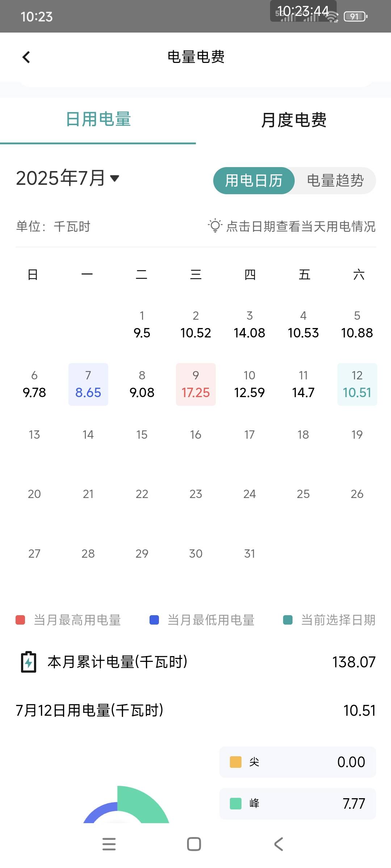The height and width of the screenshot is (868, 391).
Task: Select July 1 with 9.5 usage
Action: click(x=142, y=325)
